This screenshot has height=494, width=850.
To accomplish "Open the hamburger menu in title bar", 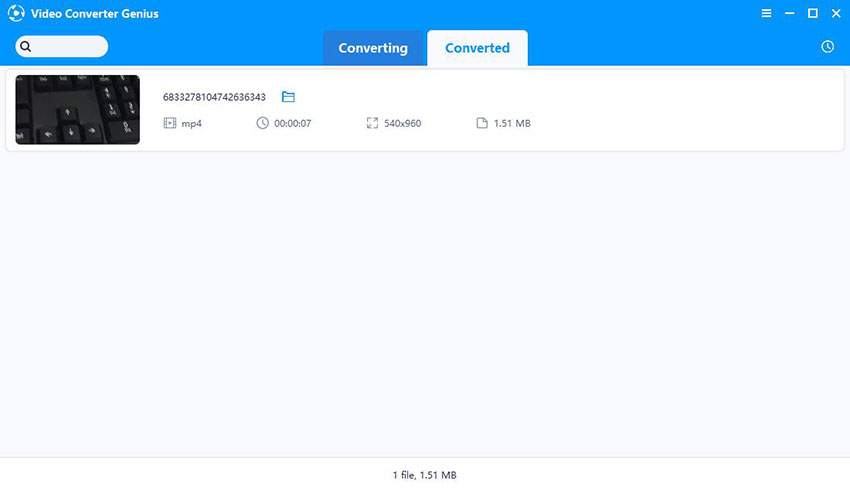I will 766,13.
